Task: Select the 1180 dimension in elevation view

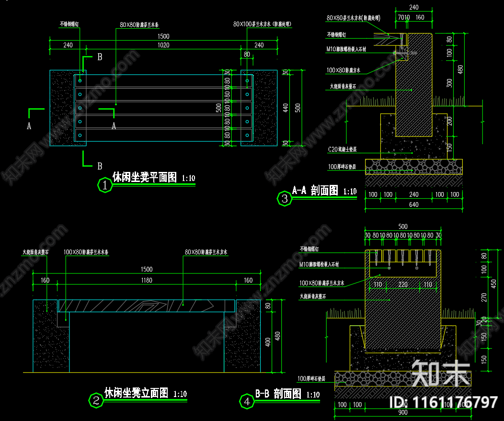Action: pyautogui.click(x=146, y=280)
